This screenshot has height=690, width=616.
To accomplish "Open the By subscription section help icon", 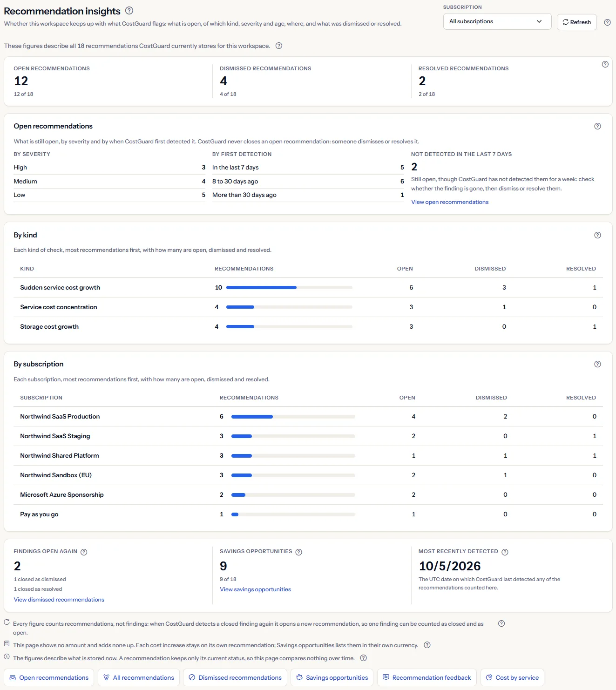I will (x=597, y=364).
